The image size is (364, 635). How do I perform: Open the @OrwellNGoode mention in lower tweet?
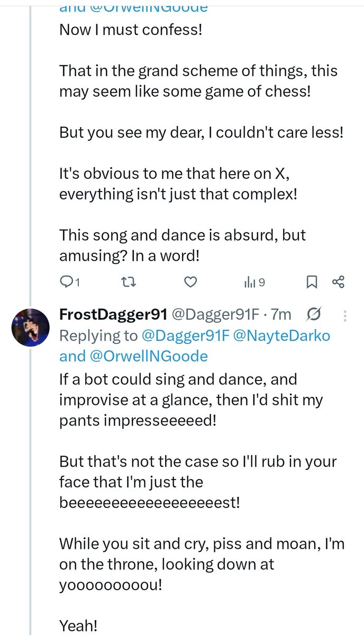(149, 356)
